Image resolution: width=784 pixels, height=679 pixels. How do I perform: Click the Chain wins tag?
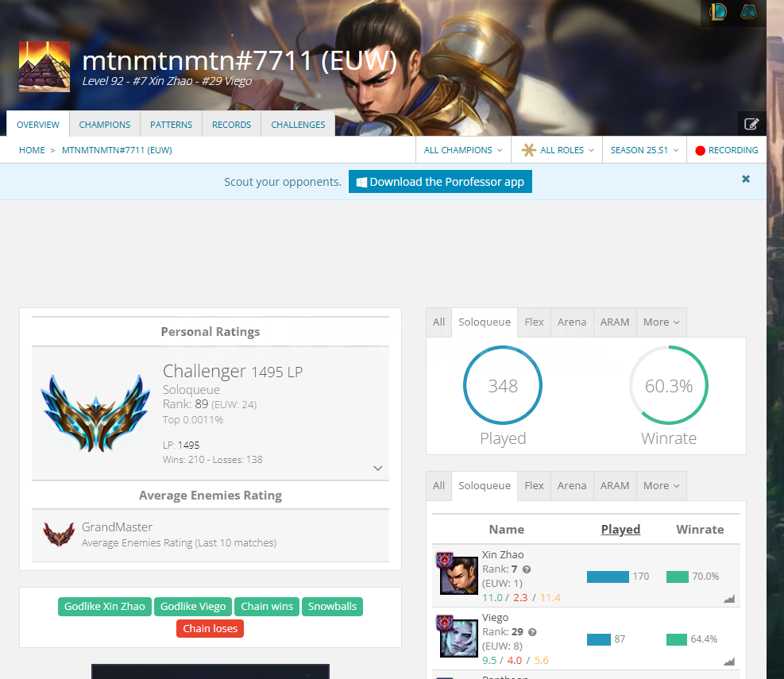coord(267,607)
